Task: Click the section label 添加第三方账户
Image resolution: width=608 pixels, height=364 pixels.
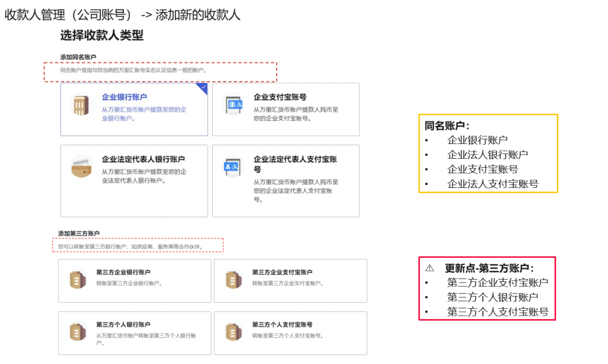Action: click(x=79, y=233)
